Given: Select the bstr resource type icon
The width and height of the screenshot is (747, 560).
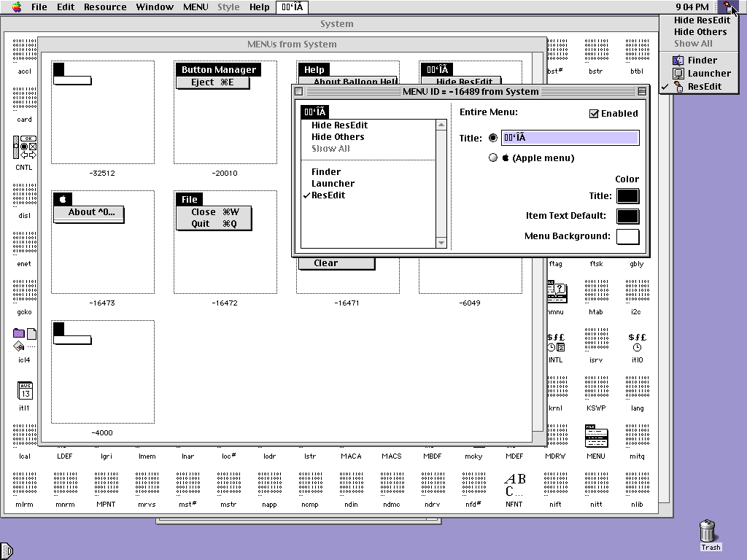Looking at the screenshot, I should (x=597, y=51).
